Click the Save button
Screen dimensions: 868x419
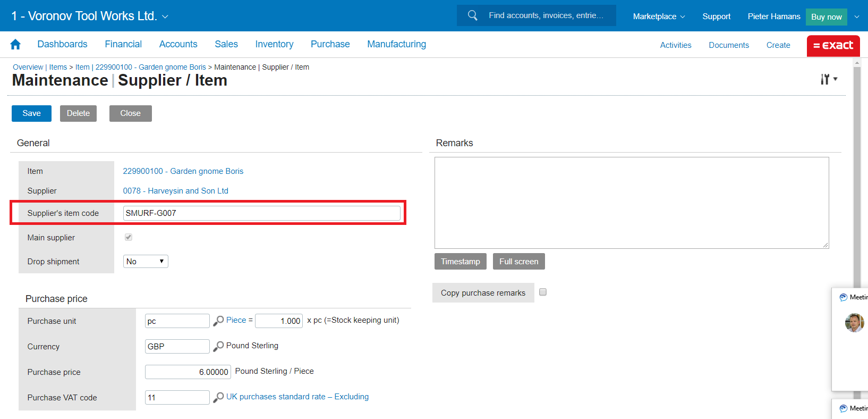[x=31, y=113]
